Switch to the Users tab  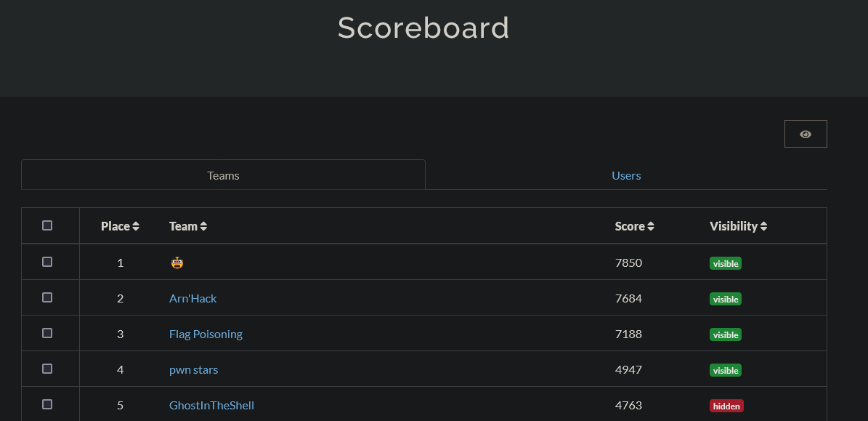626,175
